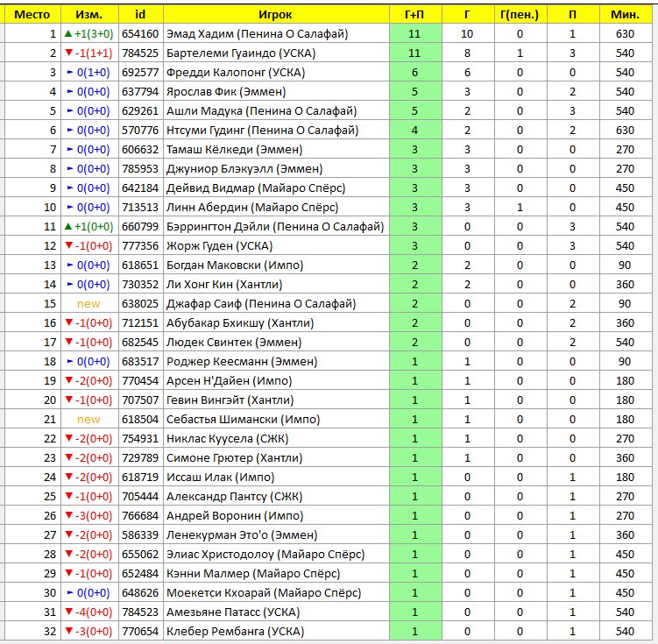Click player name Андрей Воронин (Импо)
This screenshot has width=658, height=644.
(x=235, y=516)
